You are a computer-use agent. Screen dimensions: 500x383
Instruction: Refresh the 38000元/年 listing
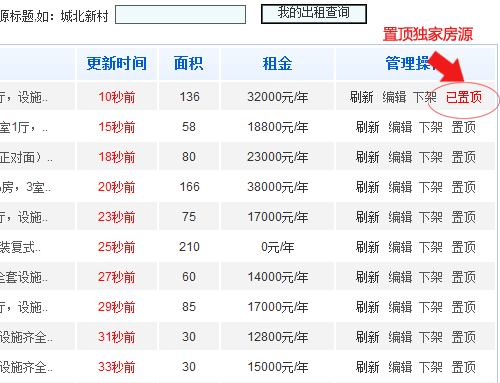[x=368, y=187]
